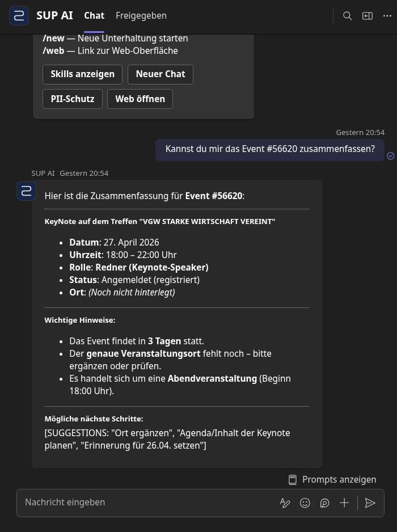Click the pop-out chat panel icon
Image resolution: width=397 pixels, height=532 pixels.
(x=368, y=16)
